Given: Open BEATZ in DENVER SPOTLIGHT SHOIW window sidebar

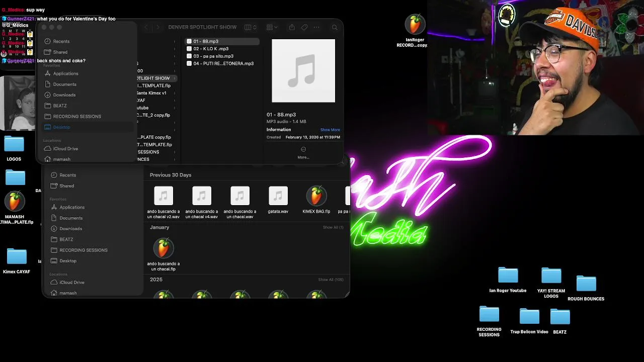Looking at the screenshot, I should pos(55,106).
